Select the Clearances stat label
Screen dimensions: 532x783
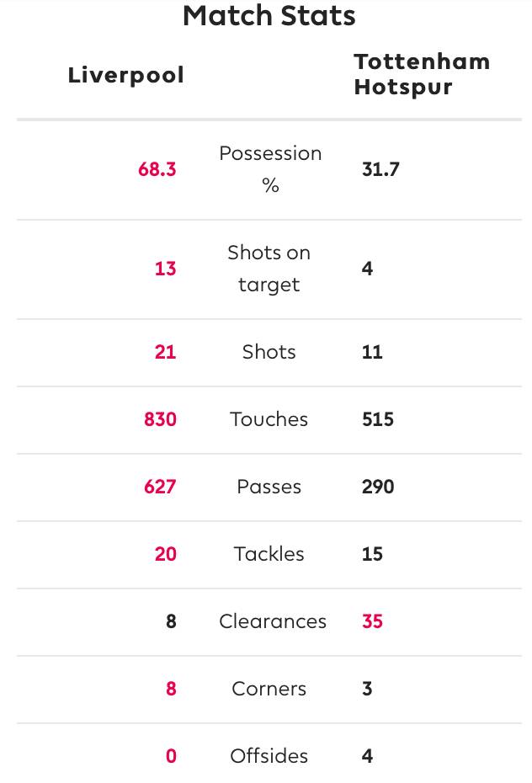[x=273, y=621]
